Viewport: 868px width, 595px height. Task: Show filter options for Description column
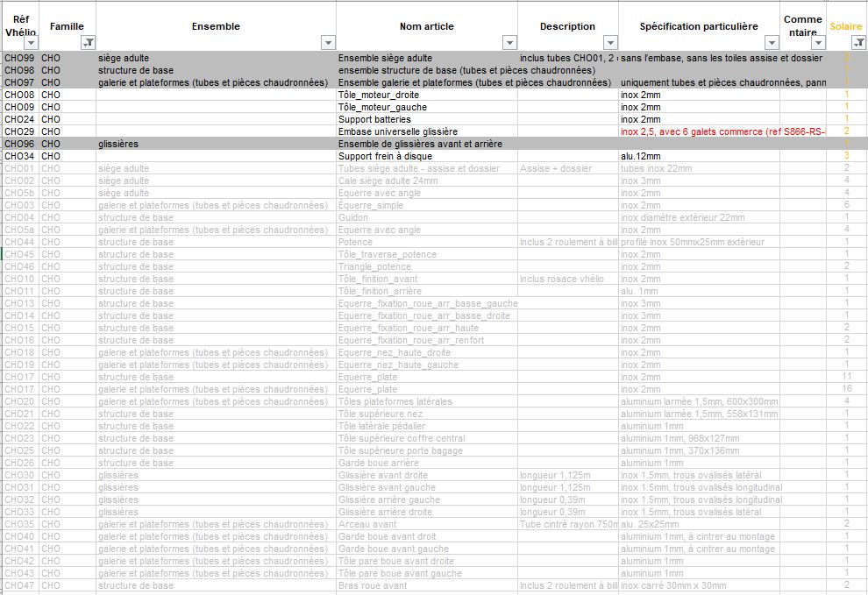(610, 43)
